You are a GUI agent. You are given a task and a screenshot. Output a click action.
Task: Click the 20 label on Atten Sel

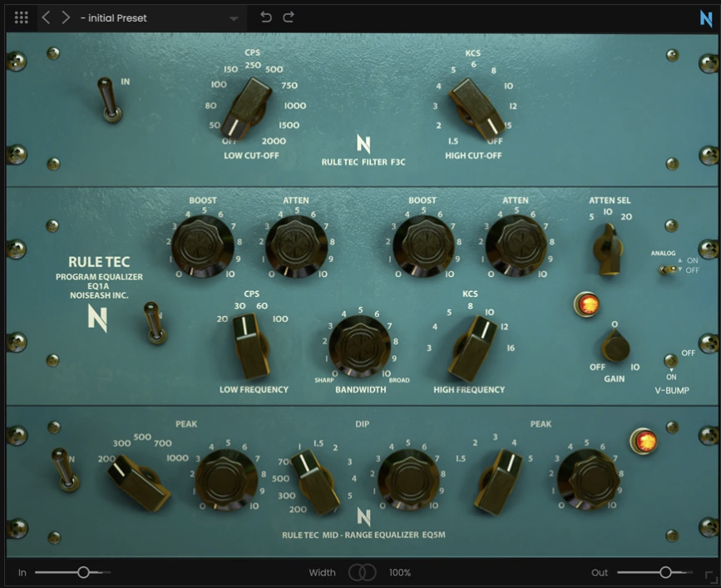click(626, 216)
